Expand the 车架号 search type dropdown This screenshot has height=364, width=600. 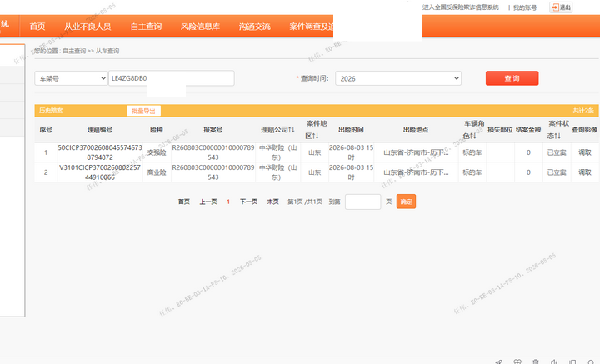[71, 78]
